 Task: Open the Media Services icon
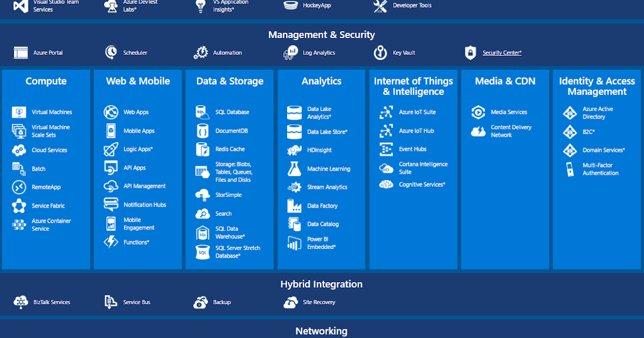[x=478, y=112]
